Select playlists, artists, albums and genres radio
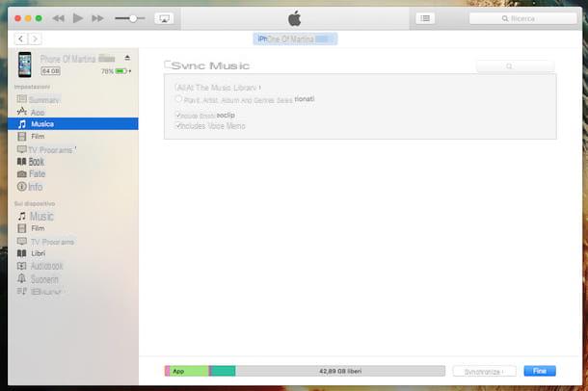This screenshot has height=391, width=588. point(179,99)
